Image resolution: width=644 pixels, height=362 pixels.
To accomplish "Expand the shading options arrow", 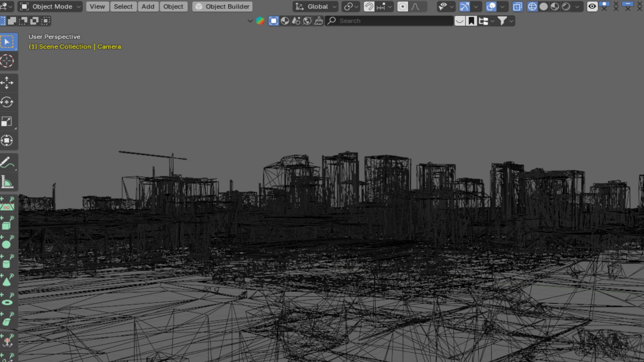I will click(578, 6).
